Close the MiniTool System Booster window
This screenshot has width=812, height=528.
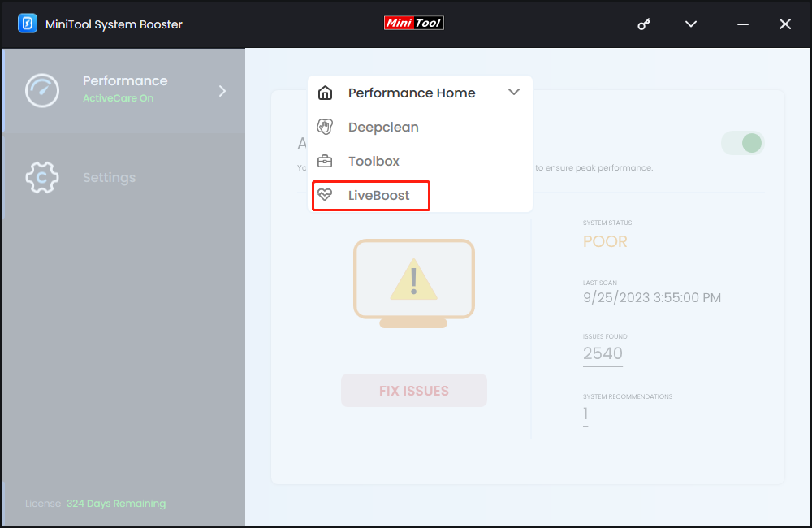[785, 24]
